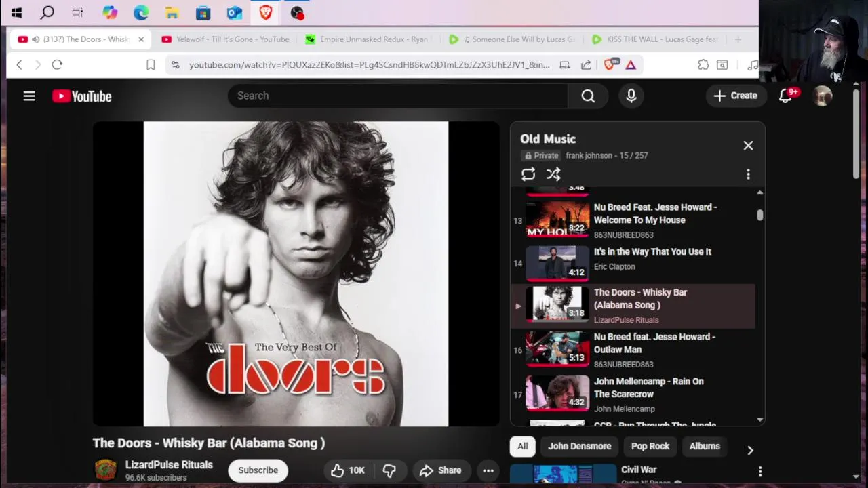
Task: Open LizardPulse Rituals channel avatar
Action: click(105, 470)
